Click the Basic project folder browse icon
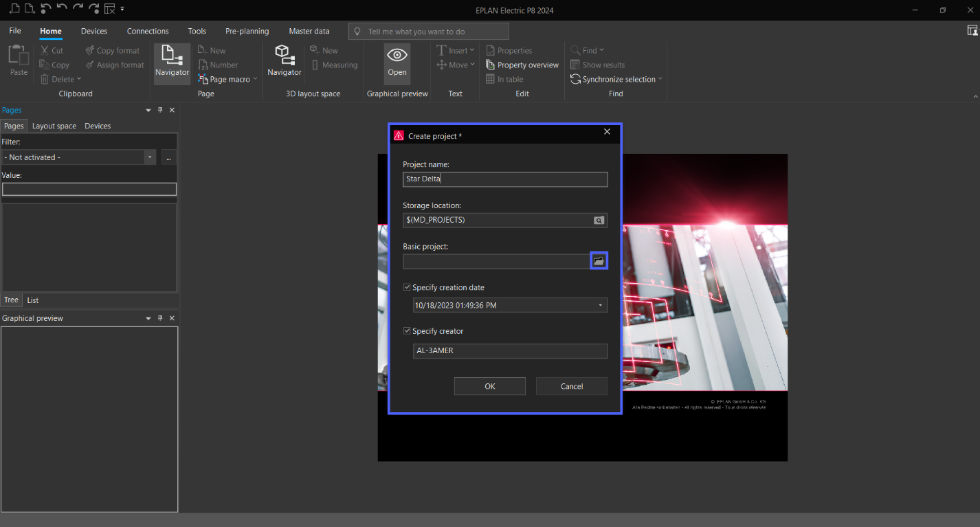The image size is (980, 527). coord(599,261)
